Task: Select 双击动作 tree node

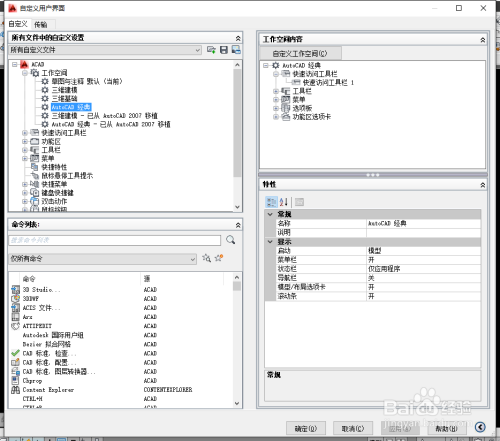Action: [x=54, y=201]
